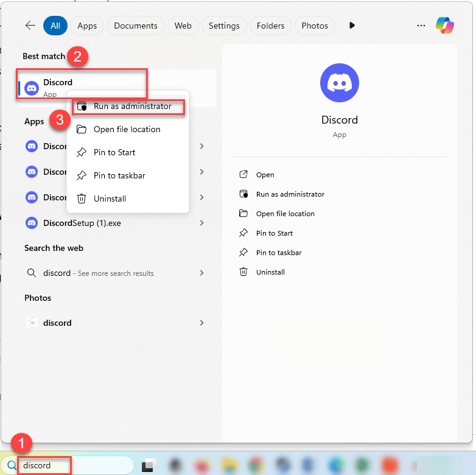This screenshot has width=476, height=475.
Task: Click the three-dot more options icon
Action: pyautogui.click(x=421, y=26)
